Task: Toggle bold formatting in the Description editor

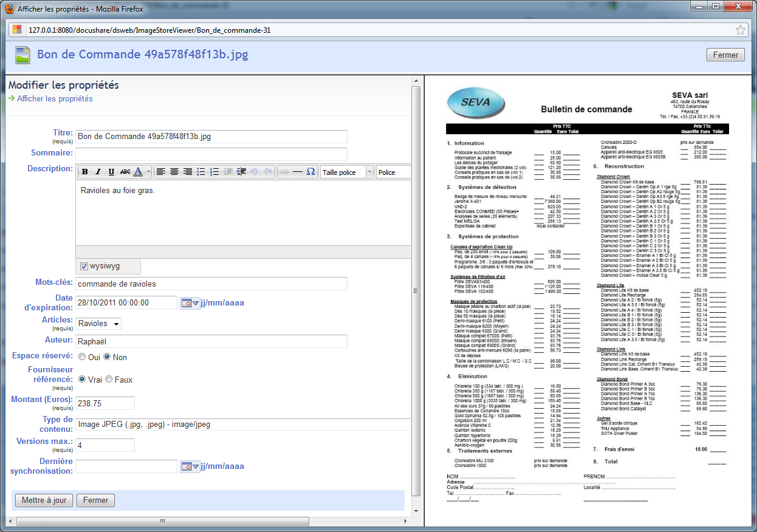Action: (x=85, y=172)
